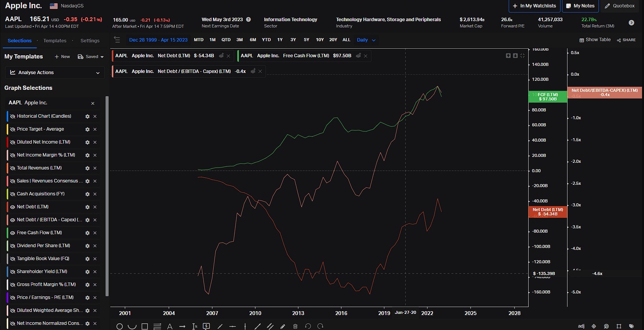Screen dimensions: 644x330
Task: Move chart pane down with arrow icon
Action: pos(515,56)
